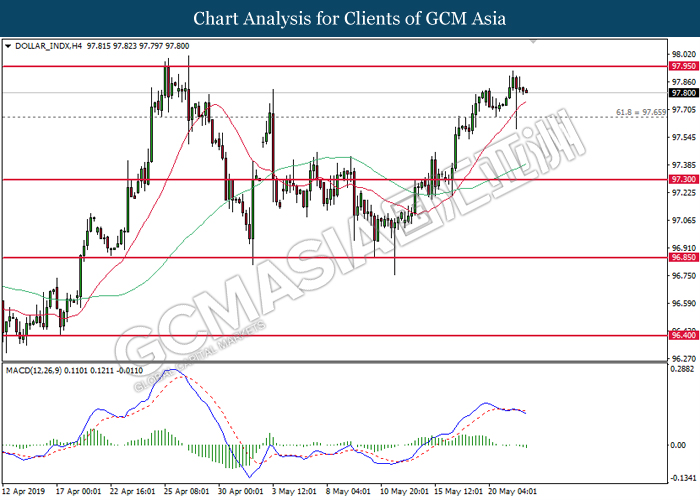The height and width of the screenshot is (500, 700).
Task: Click the 97.705 price axis value
Action: pyautogui.click(x=684, y=110)
